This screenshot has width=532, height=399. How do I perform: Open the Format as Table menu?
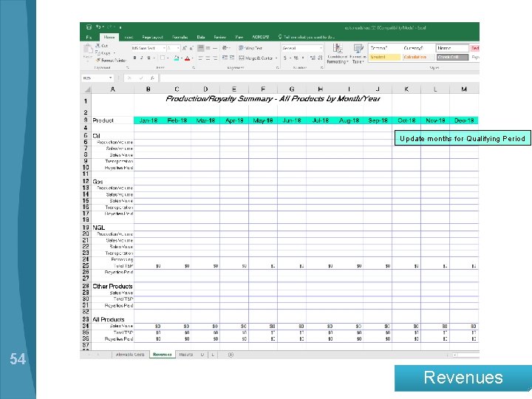click(358, 54)
